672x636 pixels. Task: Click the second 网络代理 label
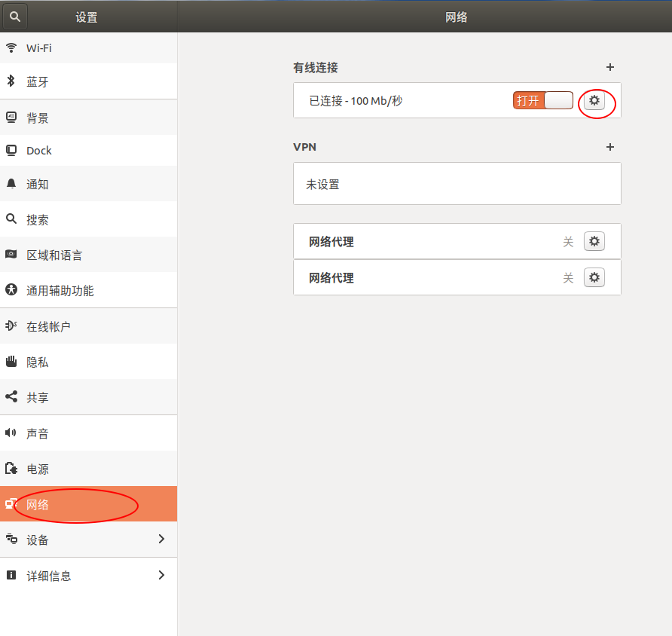click(x=331, y=277)
